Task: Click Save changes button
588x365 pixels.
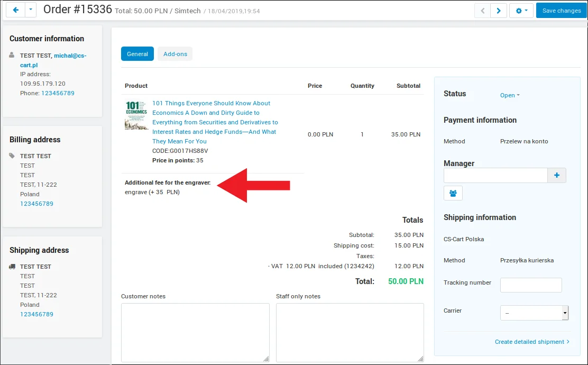Action: [x=561, y=11]
